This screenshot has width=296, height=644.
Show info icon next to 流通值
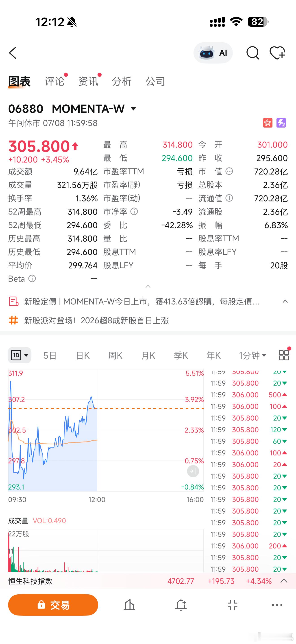pos(229,198)
